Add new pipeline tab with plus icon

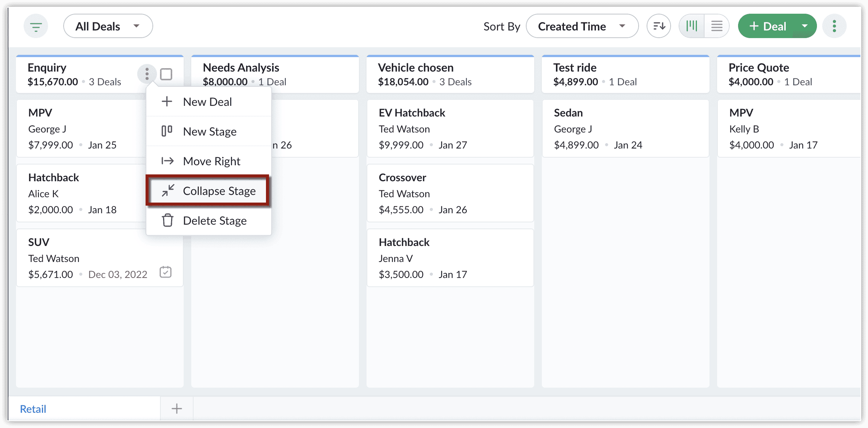click(x=177, y=409)
